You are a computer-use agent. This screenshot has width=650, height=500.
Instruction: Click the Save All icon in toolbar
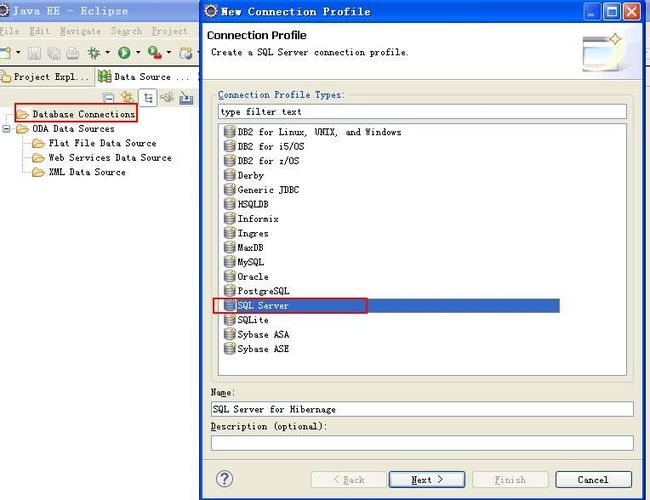pyautogui.click(x=53, y=53)
